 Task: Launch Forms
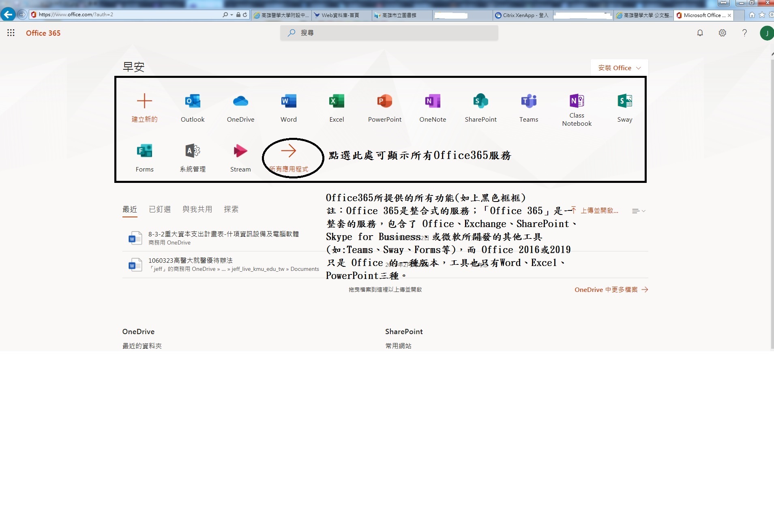144,158
